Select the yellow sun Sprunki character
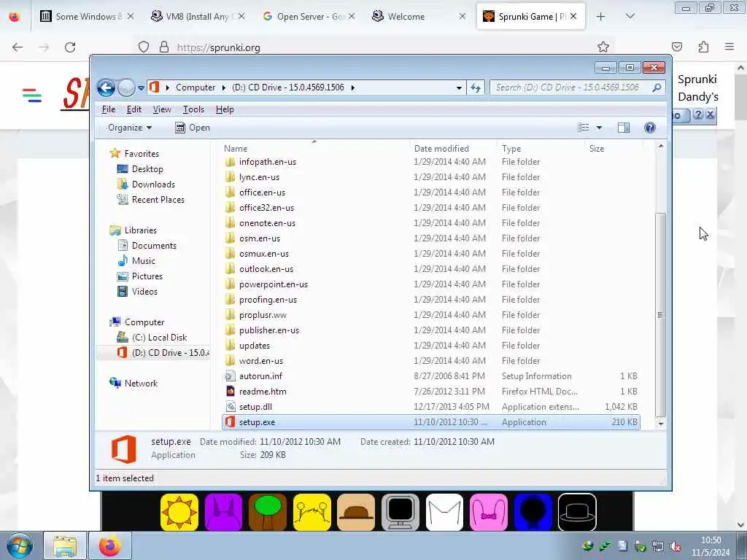Image resolution: width=747 pixels, height=560 pixels. point(179,513)
